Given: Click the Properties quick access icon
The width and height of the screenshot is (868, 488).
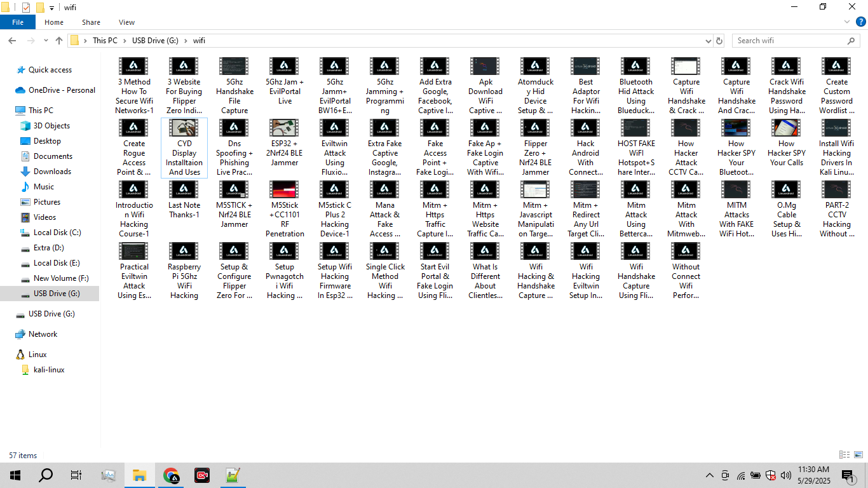Looking at the screenshot, I should click(26, 8).
